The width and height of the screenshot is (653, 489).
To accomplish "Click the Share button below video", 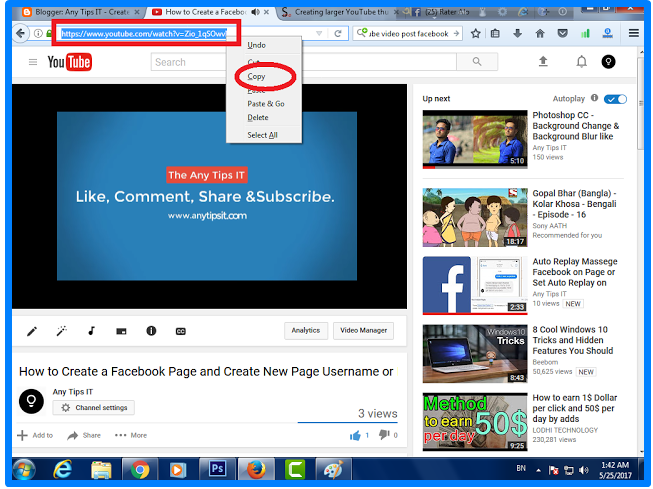I will [84, 435].
